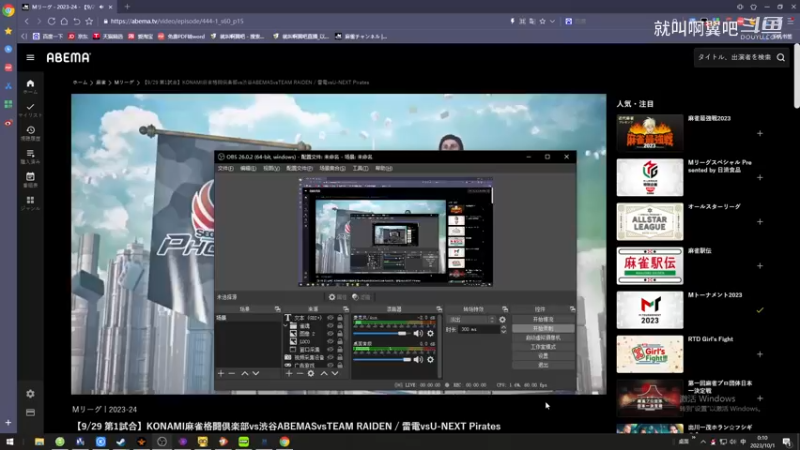
Task: Open the Windows Start menu
Action: [9, 442]
